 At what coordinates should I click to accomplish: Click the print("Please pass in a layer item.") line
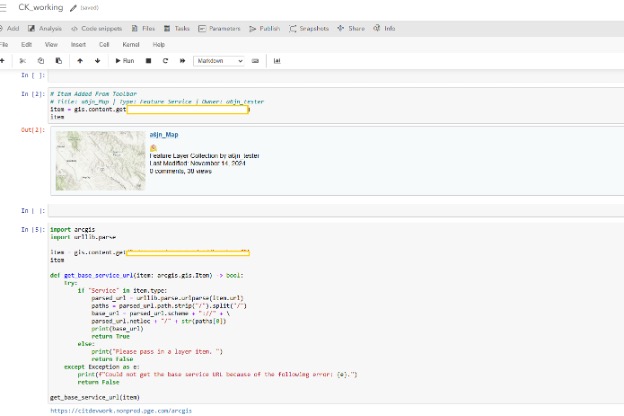[x=157, y=352]
